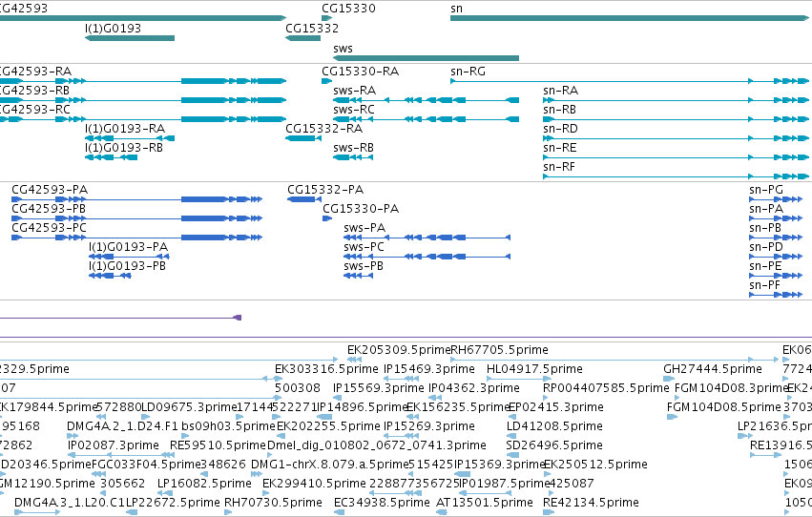Click protein sn-PA
The height and width of the screenshot is (517, 812).
pyautogui.click(x=766, y=209)
